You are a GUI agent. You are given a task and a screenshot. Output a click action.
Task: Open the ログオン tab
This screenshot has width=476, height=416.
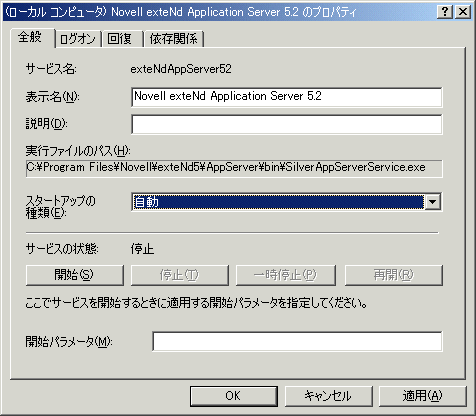[x=78, y=39]
